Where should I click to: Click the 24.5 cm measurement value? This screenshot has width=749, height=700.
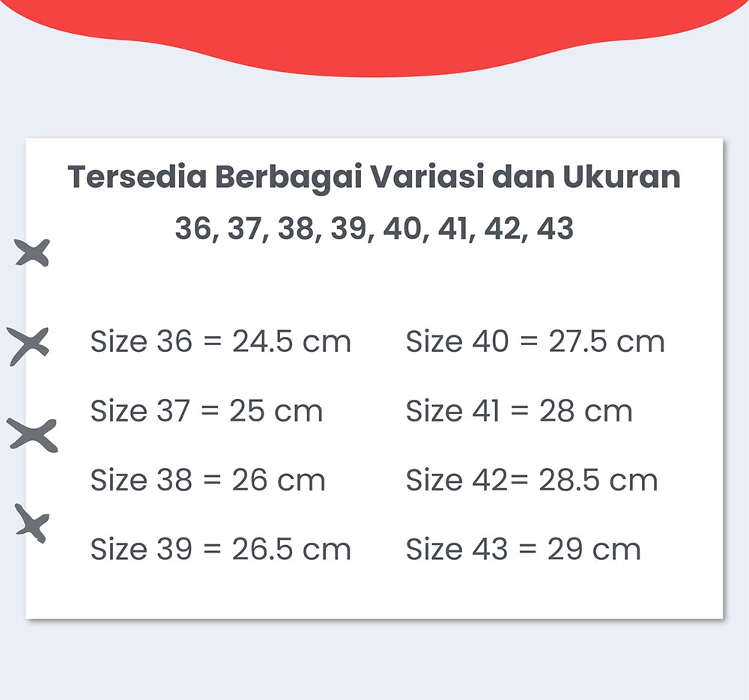point(292,341)
